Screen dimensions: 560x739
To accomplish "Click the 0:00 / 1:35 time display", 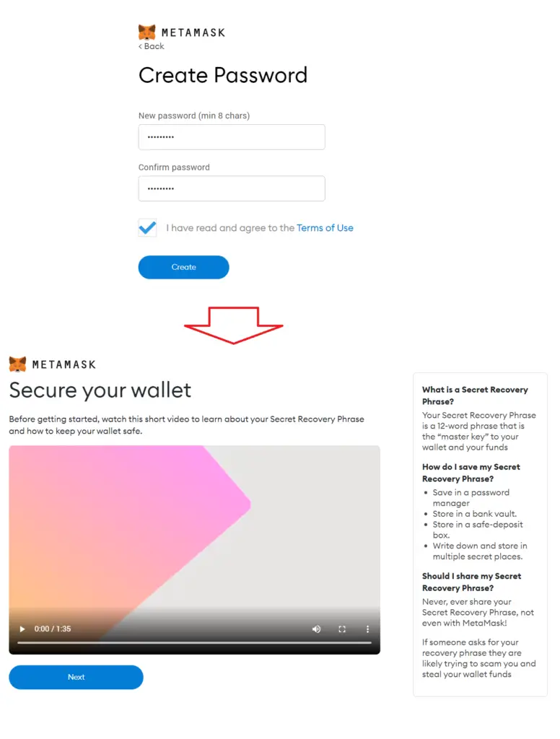I will pyautogui.click(x=53, y=629).
